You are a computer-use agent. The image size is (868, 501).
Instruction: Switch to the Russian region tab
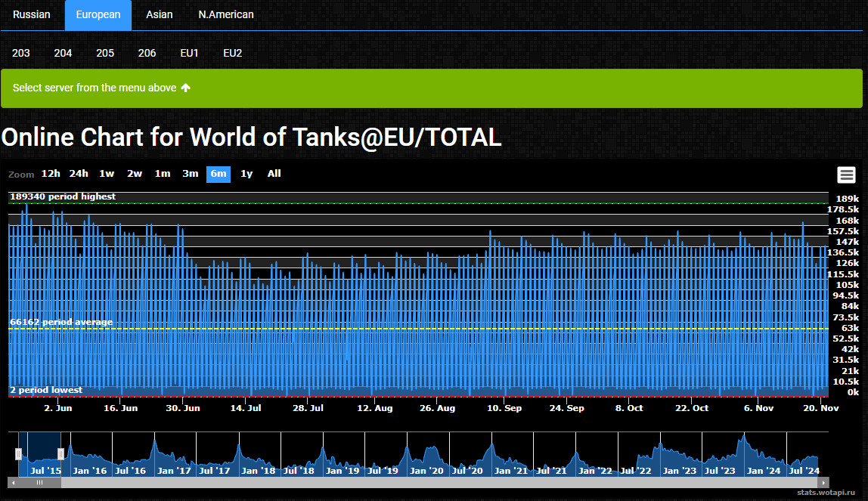point(32,15)
